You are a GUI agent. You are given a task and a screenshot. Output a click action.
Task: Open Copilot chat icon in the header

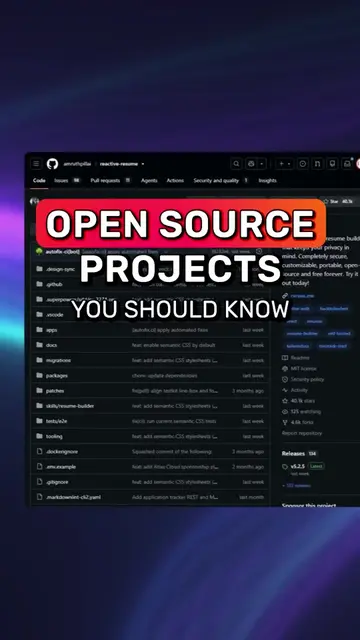point(251,164)
